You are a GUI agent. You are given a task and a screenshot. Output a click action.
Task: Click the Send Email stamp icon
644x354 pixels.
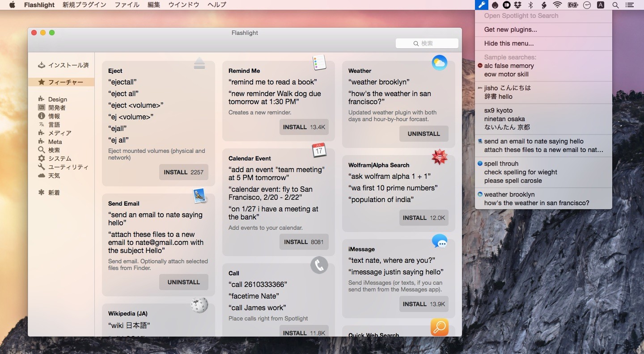tap(199, 195)
